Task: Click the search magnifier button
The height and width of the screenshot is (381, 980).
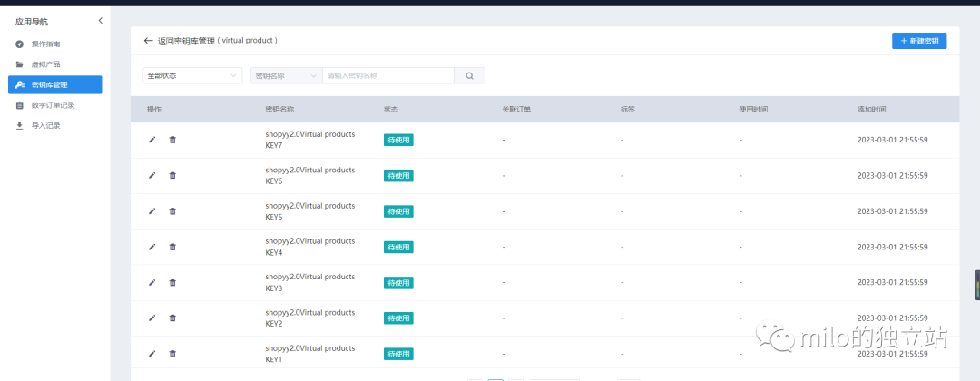Action: [x=469, y=75]
